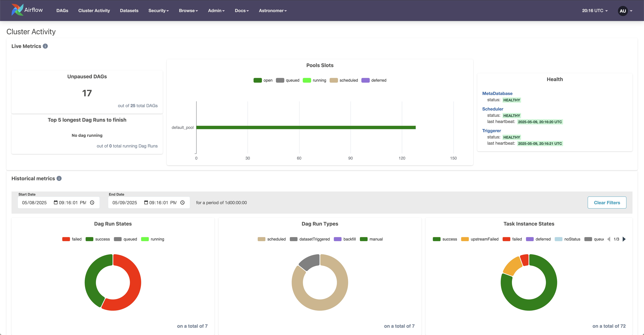This screenshot has width=644, height=335.
Task: Click the MetaDatabase HEALTHY status badge
Action: pos(512,100)
